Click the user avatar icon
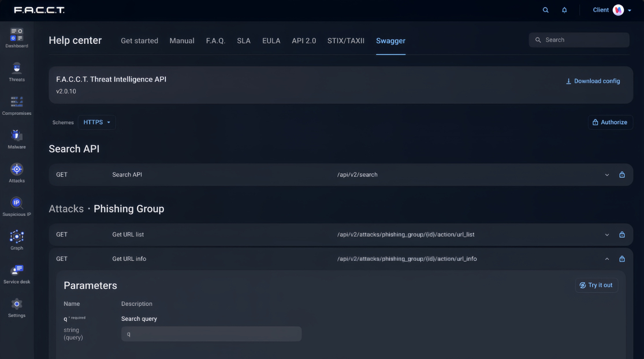644x359 pixels. point(618,10)
